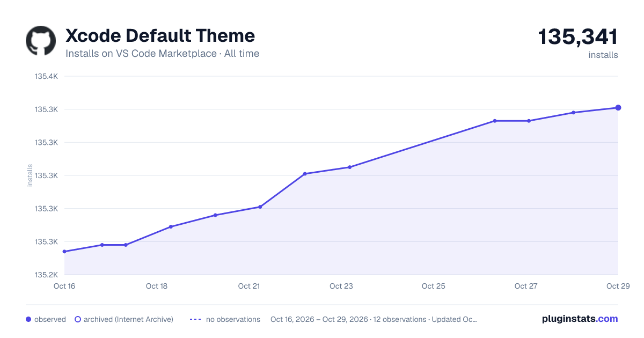Click the Xcode Default Theme title
The height and width of the screenshot is (338, 644).
click(160, 35)
